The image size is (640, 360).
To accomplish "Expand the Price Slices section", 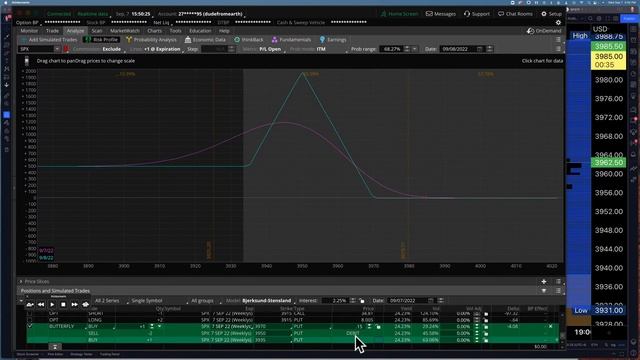I will tap(21, 281).
